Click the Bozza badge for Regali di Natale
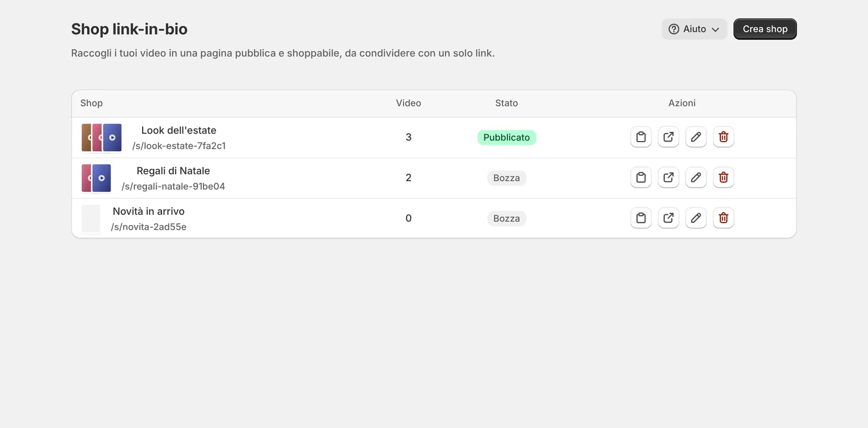Viewport: 868px width, 428px height. [x=507, y=178]
